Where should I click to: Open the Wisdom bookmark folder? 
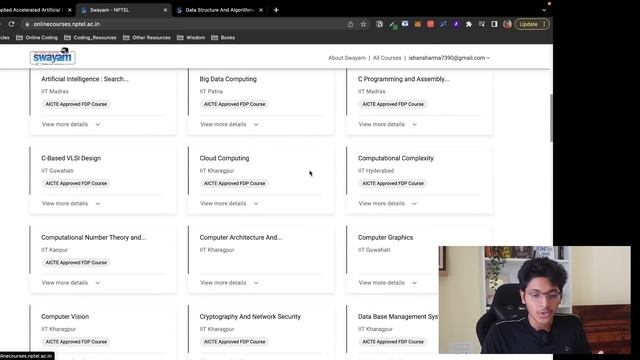(x=191, y=38)
